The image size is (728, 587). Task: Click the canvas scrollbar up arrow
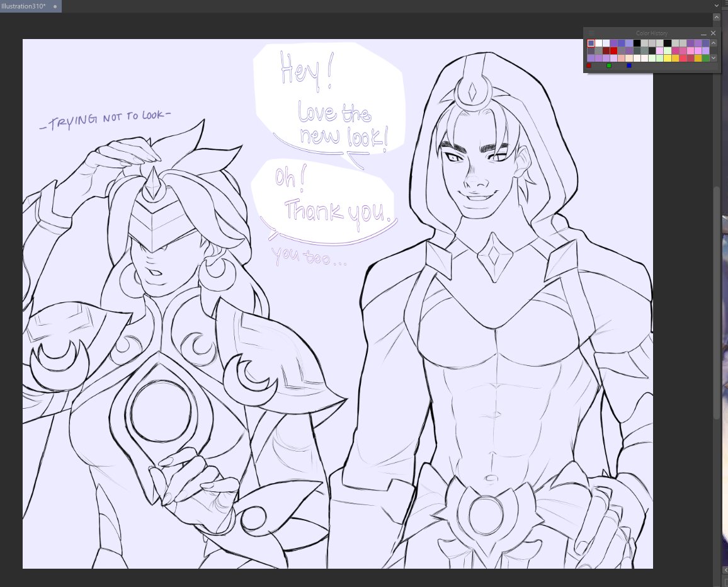pos(717,17)
